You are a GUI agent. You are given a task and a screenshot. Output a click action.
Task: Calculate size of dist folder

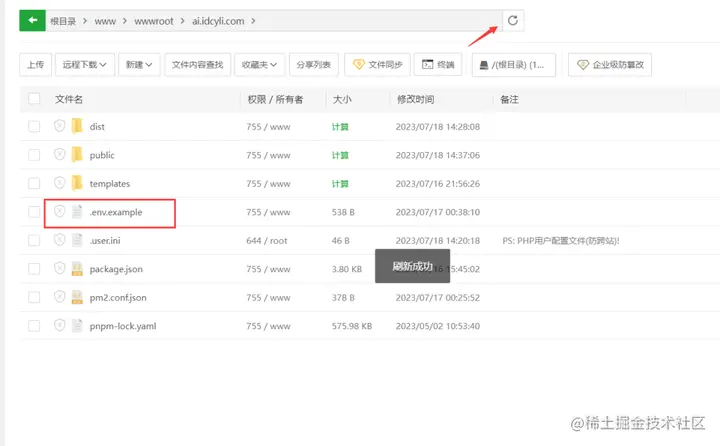[x=340, y=127]
